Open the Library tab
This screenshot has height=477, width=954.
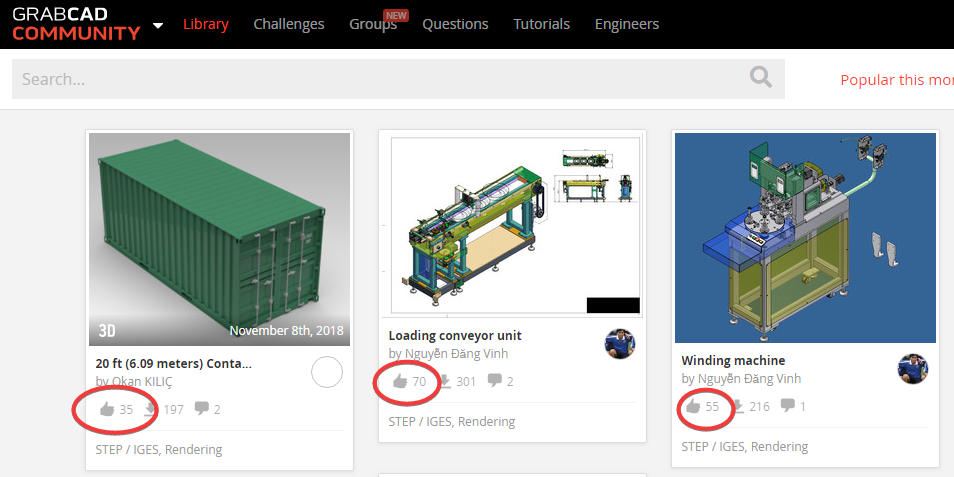[x=206, y=24]
